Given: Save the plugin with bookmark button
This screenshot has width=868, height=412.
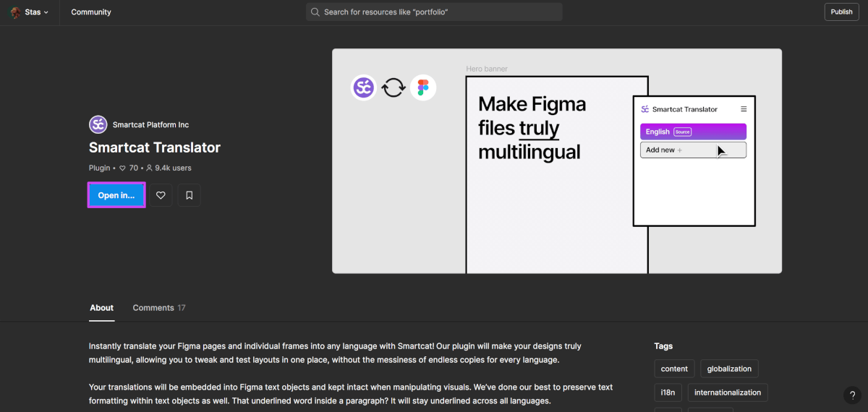Looking at the screenshot, I should [189, 195].
